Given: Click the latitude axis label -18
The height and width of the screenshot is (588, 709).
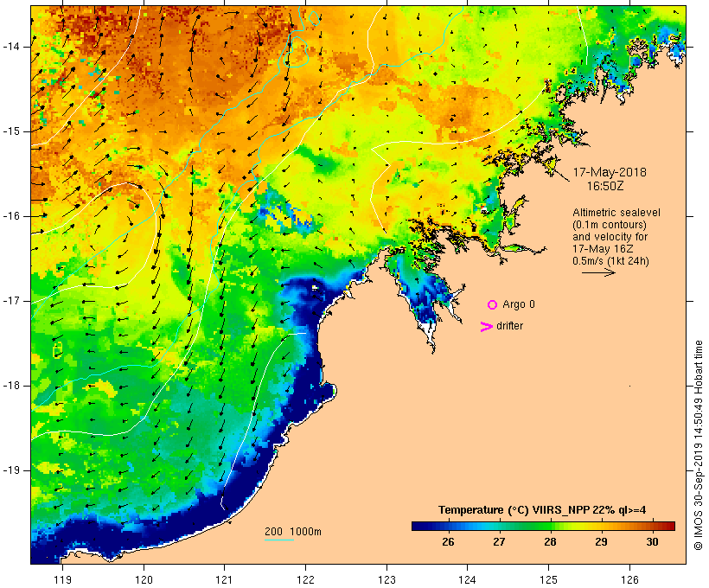Looking at the screenshot, I should pyautogui.click(x=11, y=386).
